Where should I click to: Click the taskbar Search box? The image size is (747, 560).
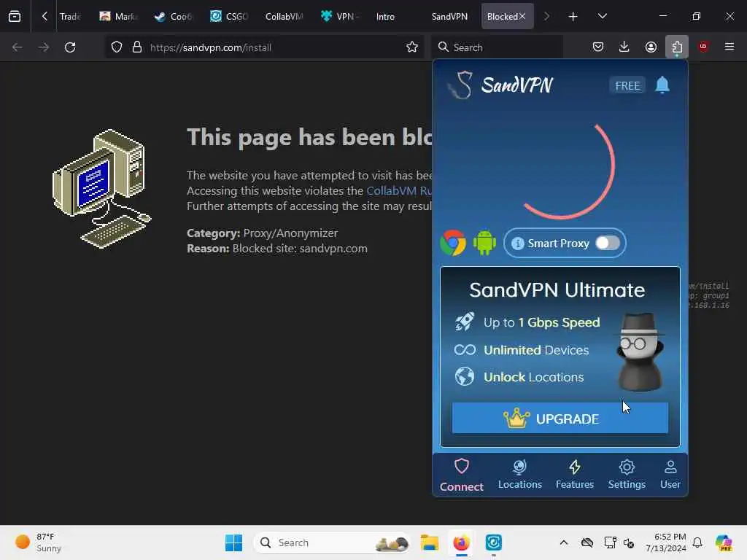[x=332, y=542]
